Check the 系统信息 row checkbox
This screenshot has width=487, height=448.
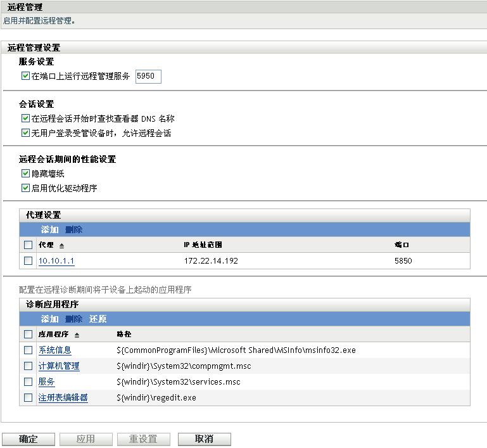(28, 350)
